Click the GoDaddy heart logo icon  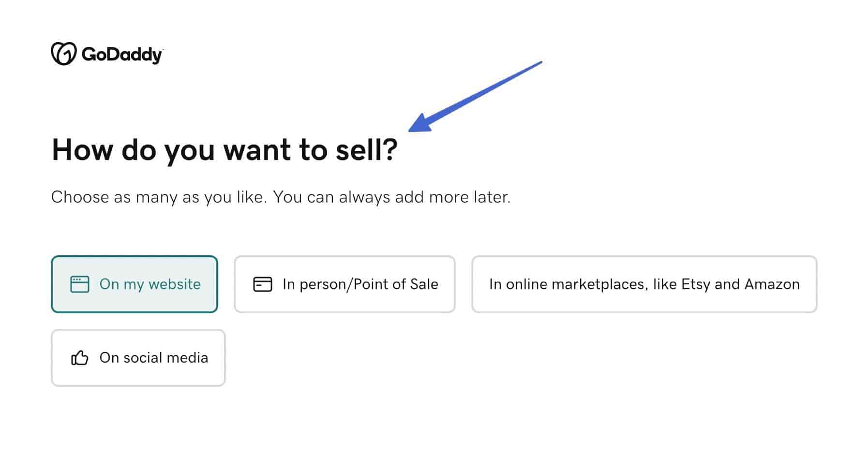(x=63, y=54)
